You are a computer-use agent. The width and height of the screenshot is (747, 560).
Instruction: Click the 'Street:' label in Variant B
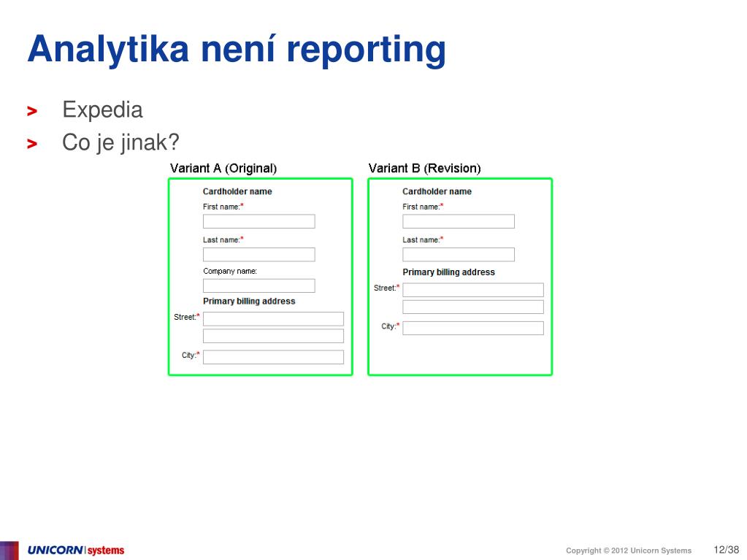click(x=386, y=288)
